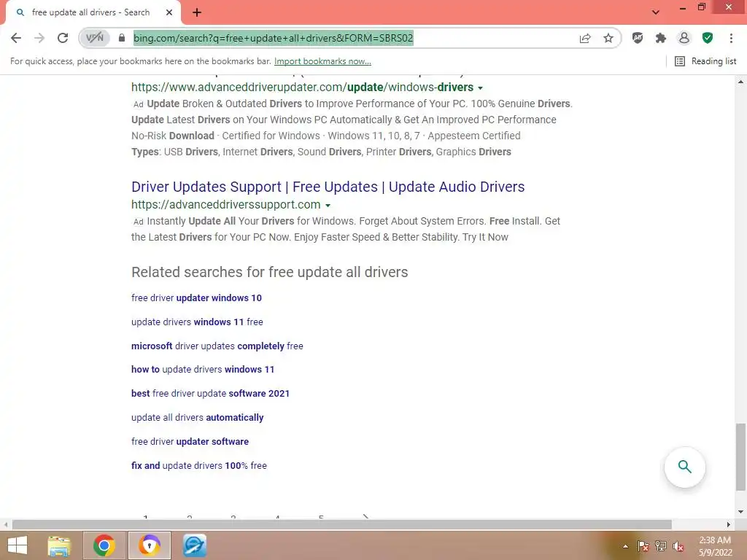Click the muted volume tray icon
This screenshot has height=560, width=747.
(x=678, y=546)
